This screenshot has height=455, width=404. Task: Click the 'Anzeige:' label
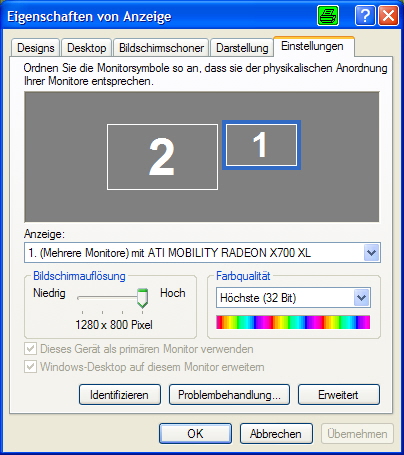[x=44, y=234]
